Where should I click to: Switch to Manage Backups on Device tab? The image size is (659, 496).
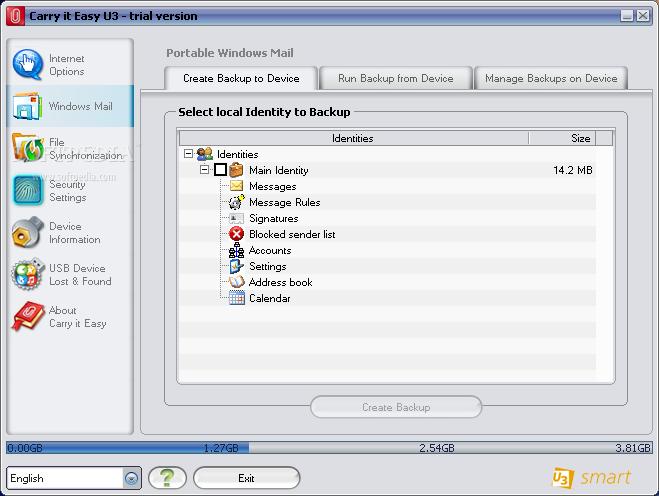coord(551,78)
